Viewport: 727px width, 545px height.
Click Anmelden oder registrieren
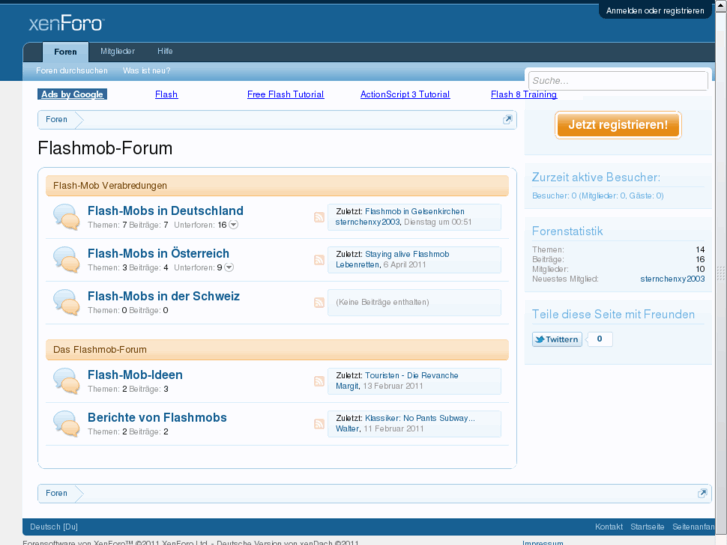coord(655,11)
